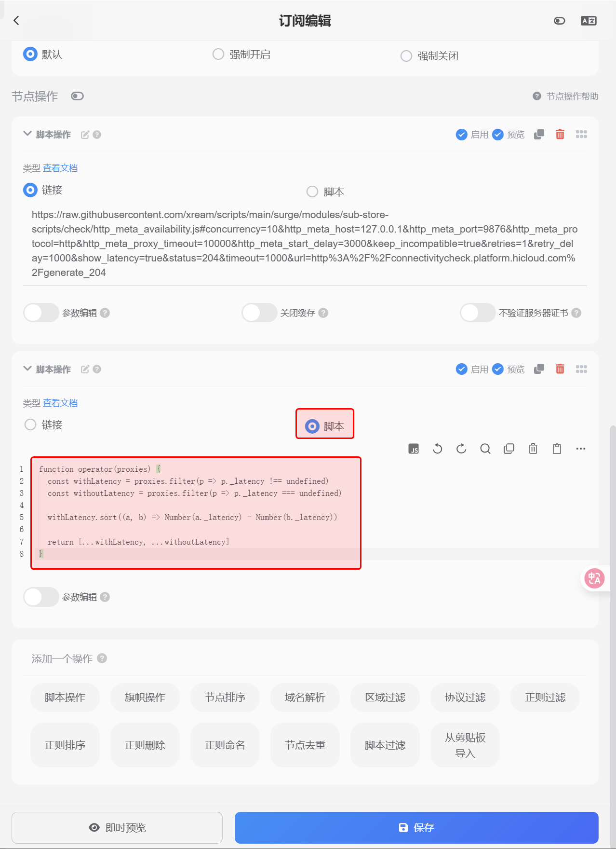Delete the first 脚本操作 with red trash icon
Image resolution: width=616 pixels, height=849 pixels.
coord(560,134)
